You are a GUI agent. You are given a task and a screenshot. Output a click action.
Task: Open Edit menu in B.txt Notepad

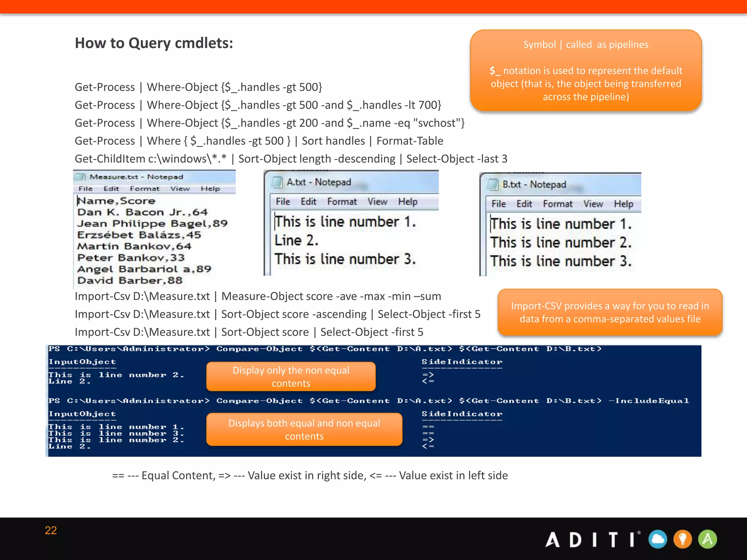pyautogui.click(x=525, y=204)
